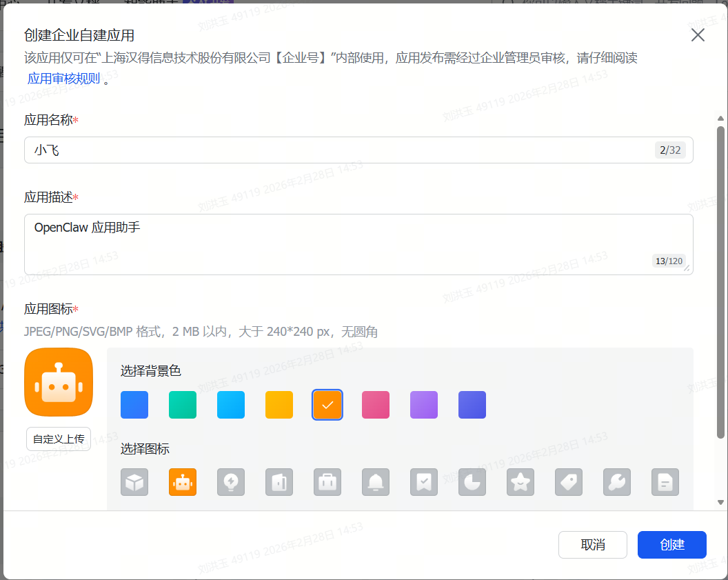Select the star icon

coord(520,482)
